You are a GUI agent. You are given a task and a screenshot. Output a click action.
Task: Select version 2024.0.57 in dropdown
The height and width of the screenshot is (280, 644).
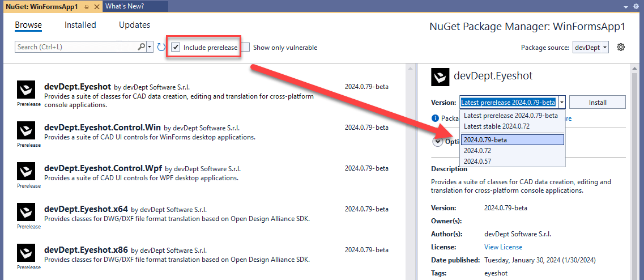click(513, 162)
